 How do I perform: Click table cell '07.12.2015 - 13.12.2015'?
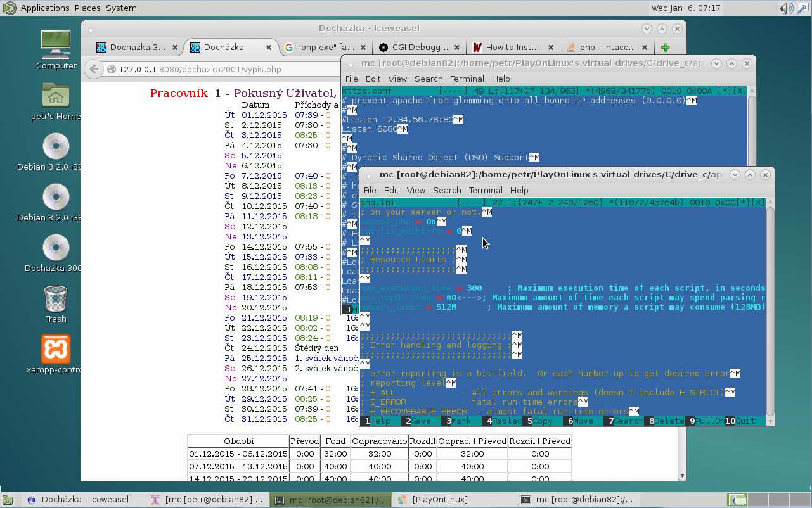point(238,466)
